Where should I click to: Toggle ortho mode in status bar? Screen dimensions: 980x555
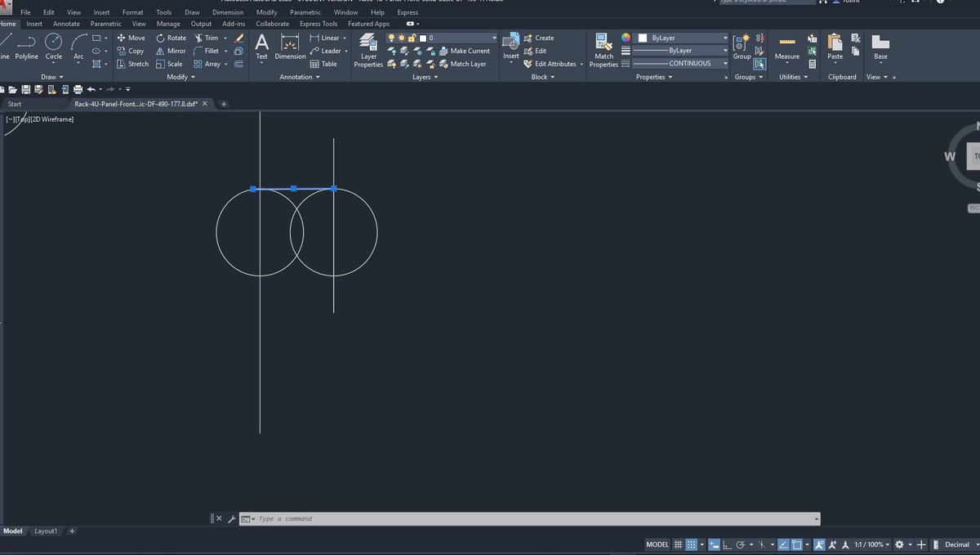727,544
